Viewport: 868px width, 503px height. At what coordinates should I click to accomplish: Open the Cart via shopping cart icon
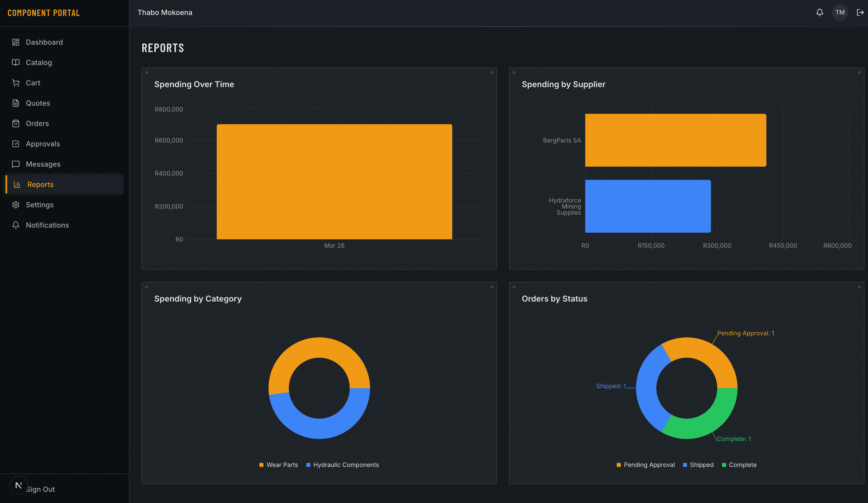(16, 83)
